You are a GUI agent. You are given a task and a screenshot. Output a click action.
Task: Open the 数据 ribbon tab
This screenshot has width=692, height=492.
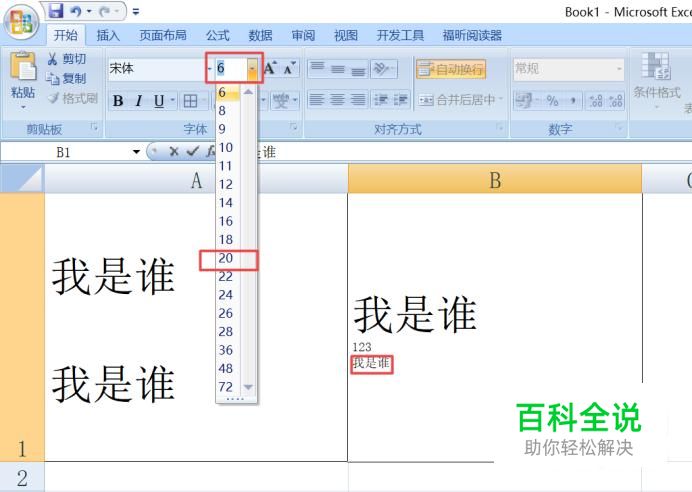coord(260,35)
